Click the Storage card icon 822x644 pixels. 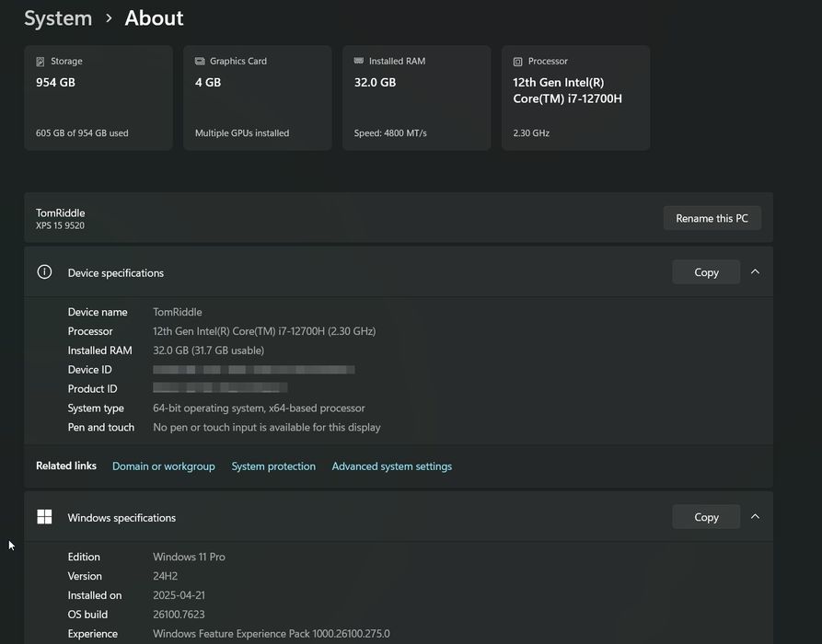coord(41,62)
